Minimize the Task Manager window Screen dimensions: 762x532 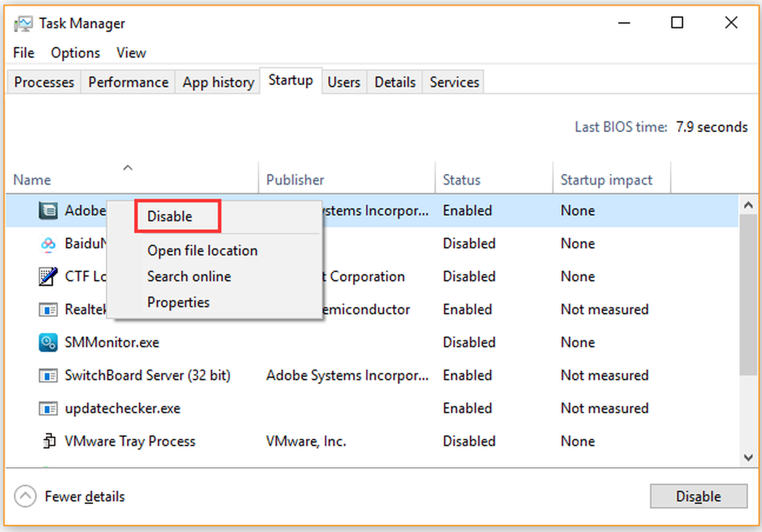tap(625, 23)
